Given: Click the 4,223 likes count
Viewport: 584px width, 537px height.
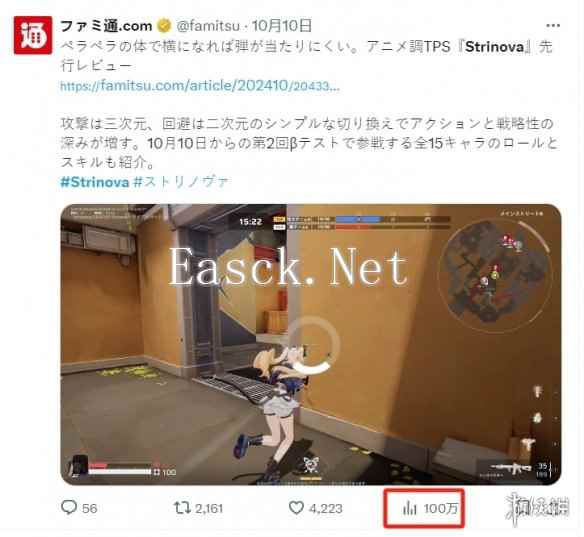Looking at the screenshot, I should pos(326,508).
